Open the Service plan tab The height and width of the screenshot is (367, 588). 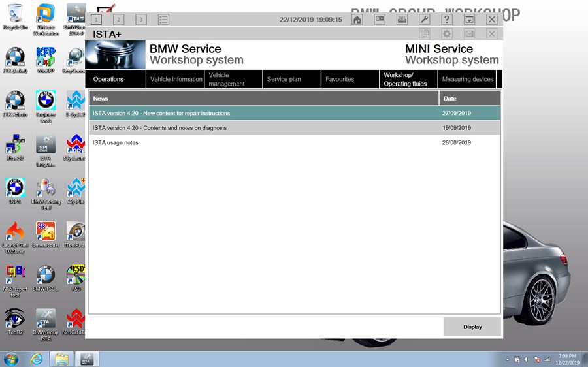click(x=292, y=79)
